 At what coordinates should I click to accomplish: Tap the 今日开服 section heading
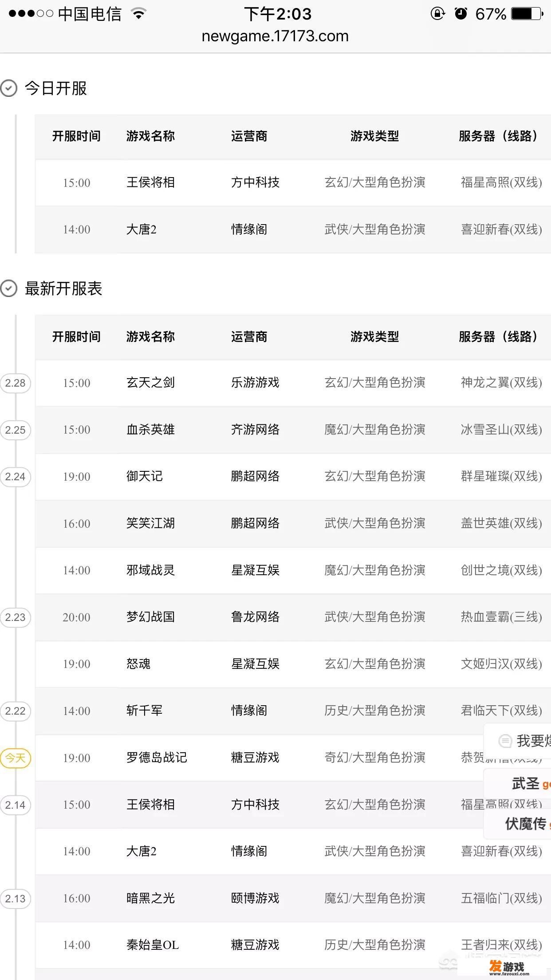56,88
